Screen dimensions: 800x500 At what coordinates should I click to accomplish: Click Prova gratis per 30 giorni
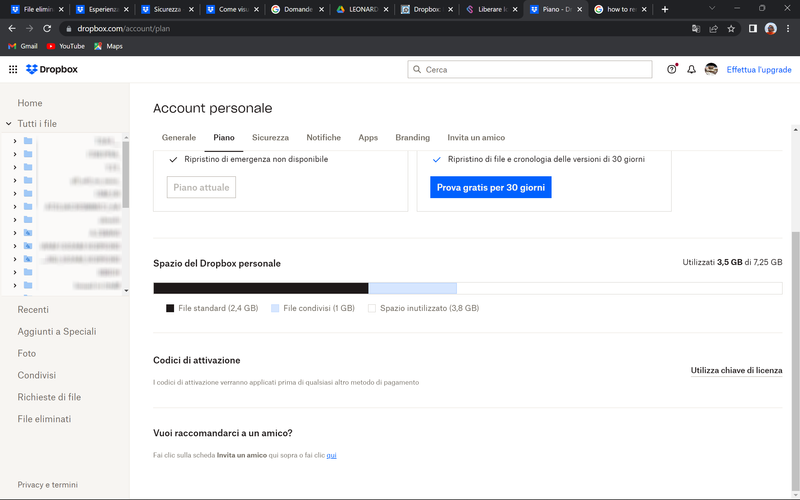(490, 187)
